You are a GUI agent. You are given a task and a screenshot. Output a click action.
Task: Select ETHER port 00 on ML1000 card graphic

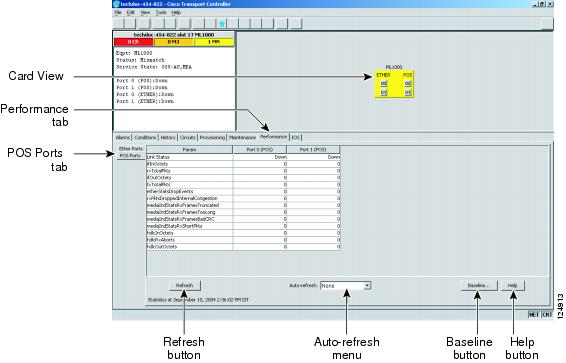tap(384, 84)
